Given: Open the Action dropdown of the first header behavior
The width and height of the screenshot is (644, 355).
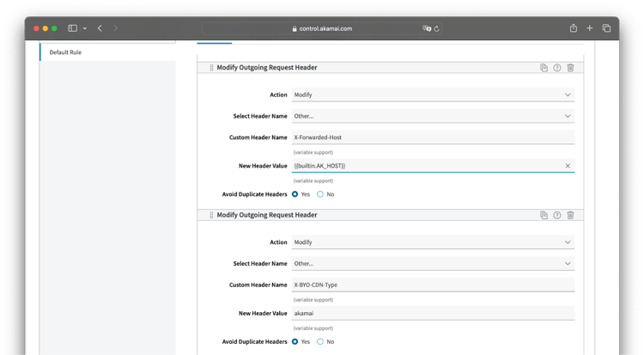Looking at the screenshot, I should click(433, 95).
